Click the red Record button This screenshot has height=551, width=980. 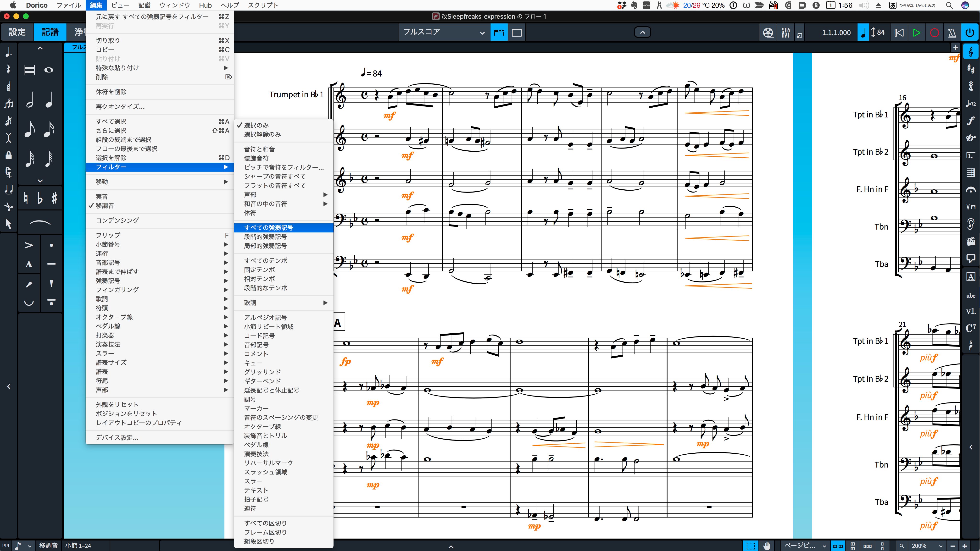coord(934,32)
